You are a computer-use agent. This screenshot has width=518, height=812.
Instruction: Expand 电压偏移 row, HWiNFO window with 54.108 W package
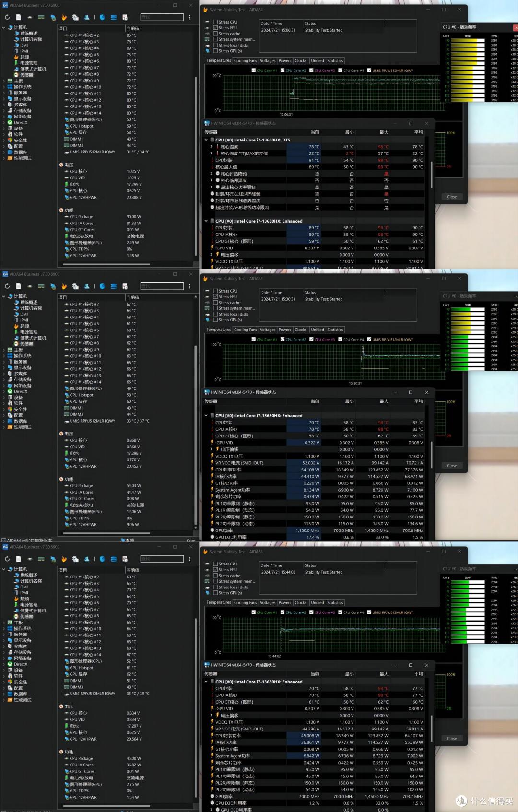tap(212, 449)
